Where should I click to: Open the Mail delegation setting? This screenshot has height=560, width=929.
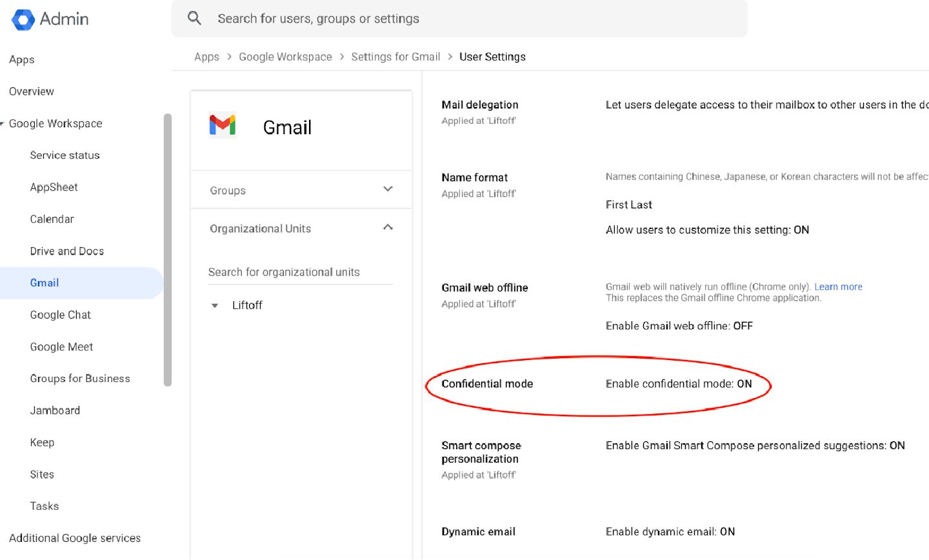tap(480, 105)
